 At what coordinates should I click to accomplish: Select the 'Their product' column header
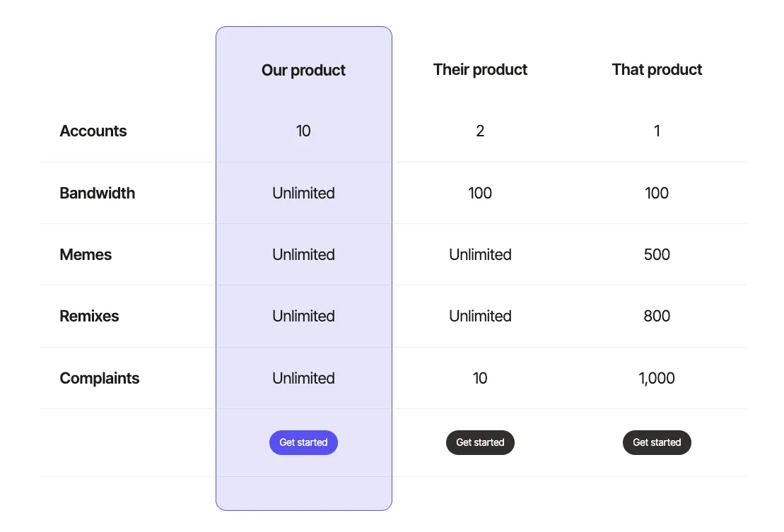click(480, 69)
